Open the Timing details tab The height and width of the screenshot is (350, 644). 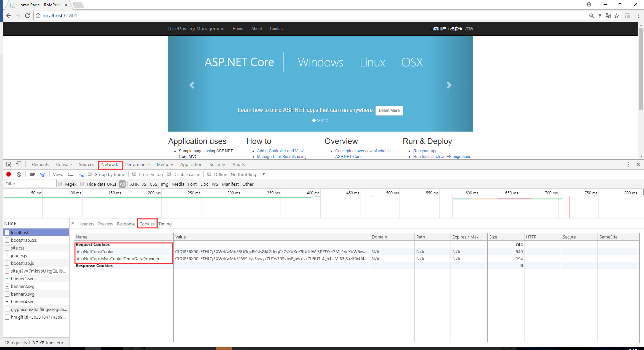pos(165,224)
